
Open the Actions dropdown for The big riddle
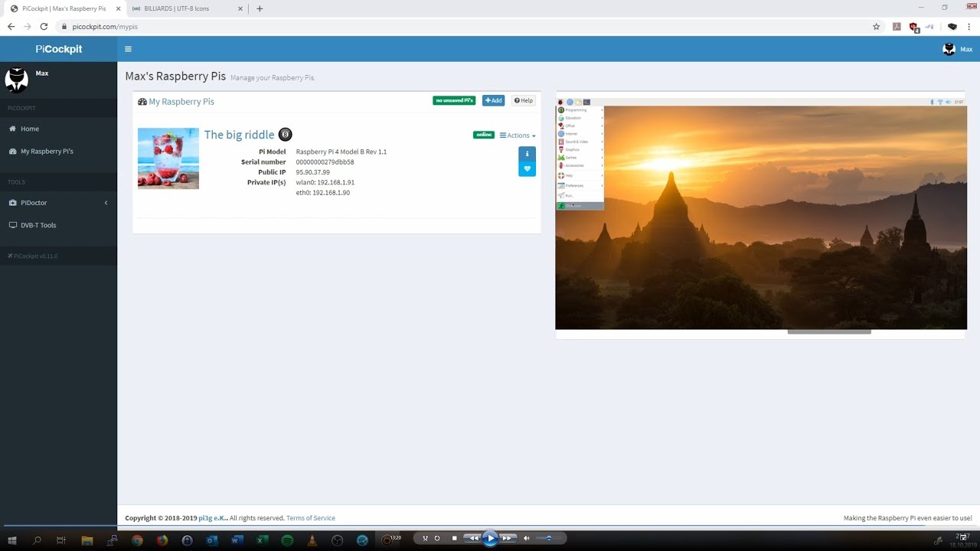tap(518, 135)
